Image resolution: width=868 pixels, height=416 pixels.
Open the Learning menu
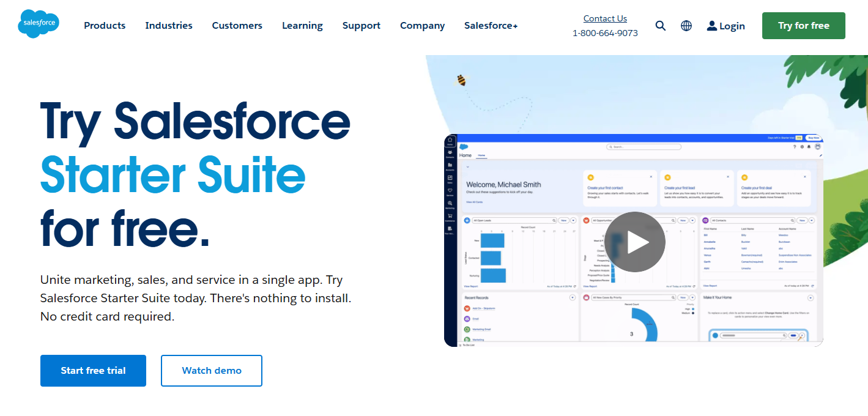click(x=302, y=26)
